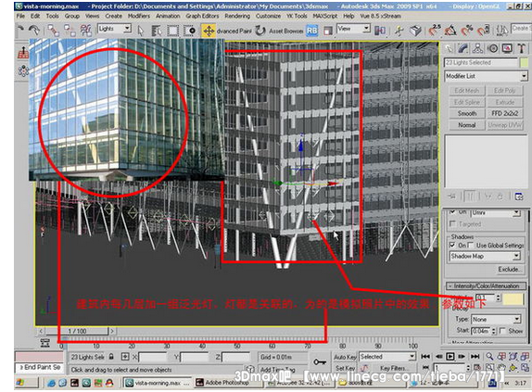Click the Smooth modifier button
532x392 pixels.
tap(467, 113)
